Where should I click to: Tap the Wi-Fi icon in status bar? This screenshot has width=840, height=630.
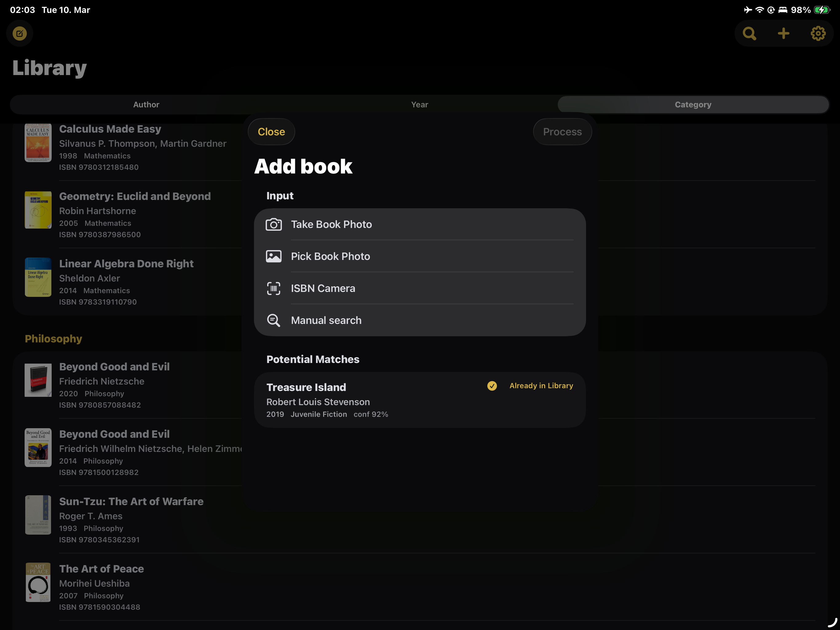pos(759,10)
